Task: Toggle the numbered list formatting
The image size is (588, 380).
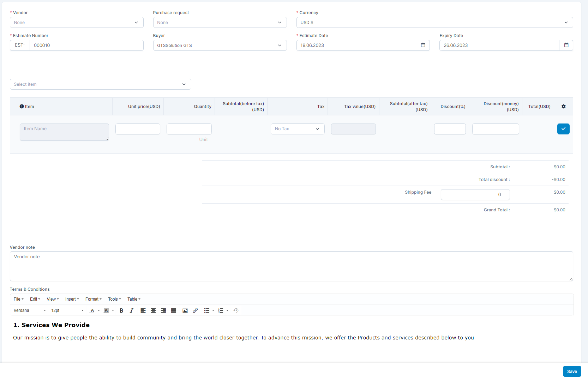Action: tap(221, 310)
